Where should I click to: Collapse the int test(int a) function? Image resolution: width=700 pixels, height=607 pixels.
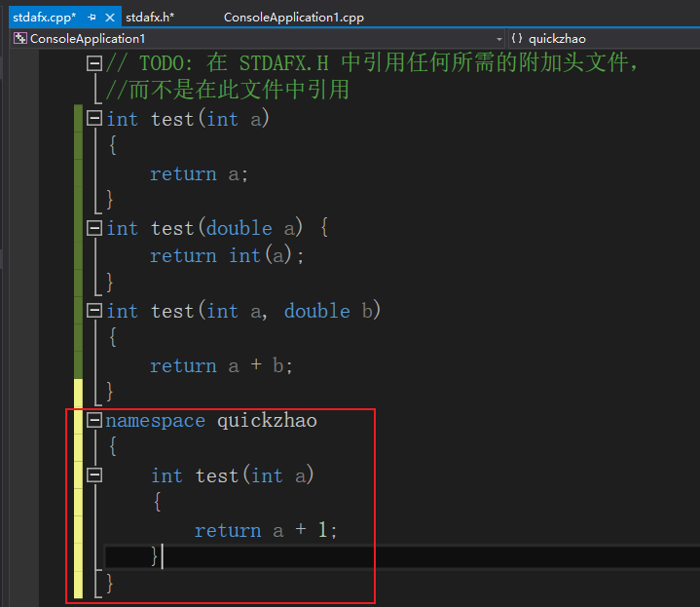click(x=94, y=118)
